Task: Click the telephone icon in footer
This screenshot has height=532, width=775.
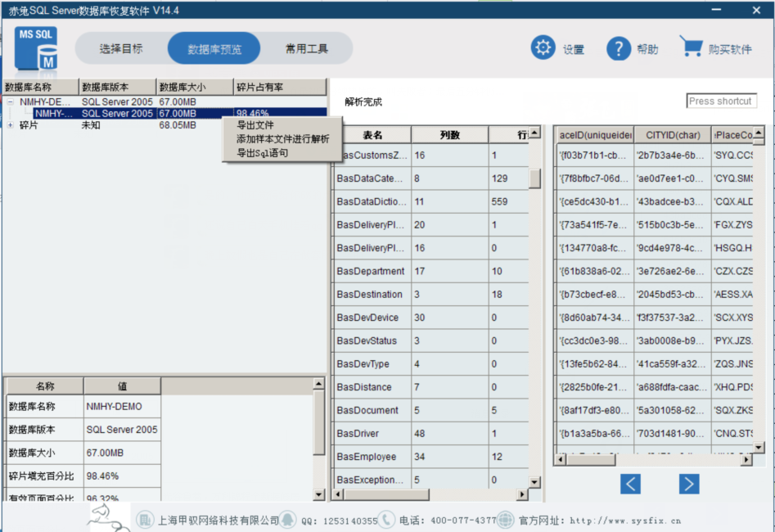Action: pyautogui.click(x=386, y=520)
